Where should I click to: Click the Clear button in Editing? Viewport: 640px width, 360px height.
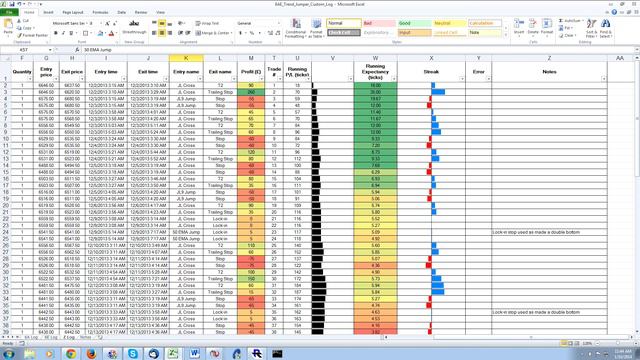click(x=567, y=36)
